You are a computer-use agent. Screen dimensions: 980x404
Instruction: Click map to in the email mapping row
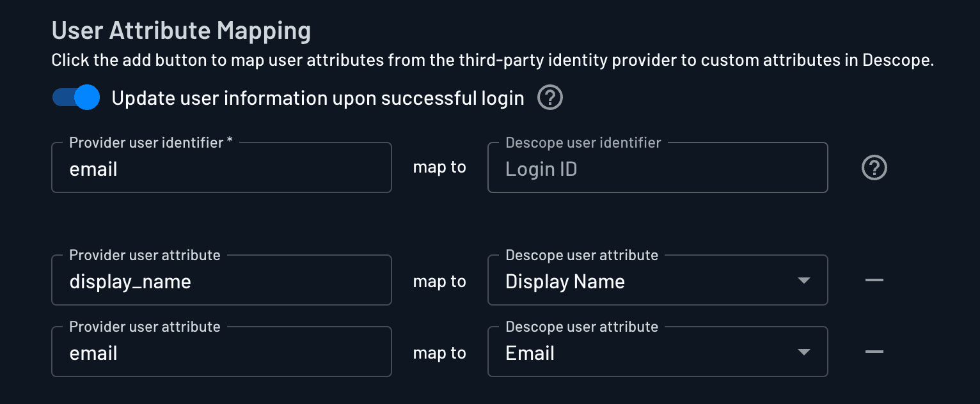click(x=439, y=352)
